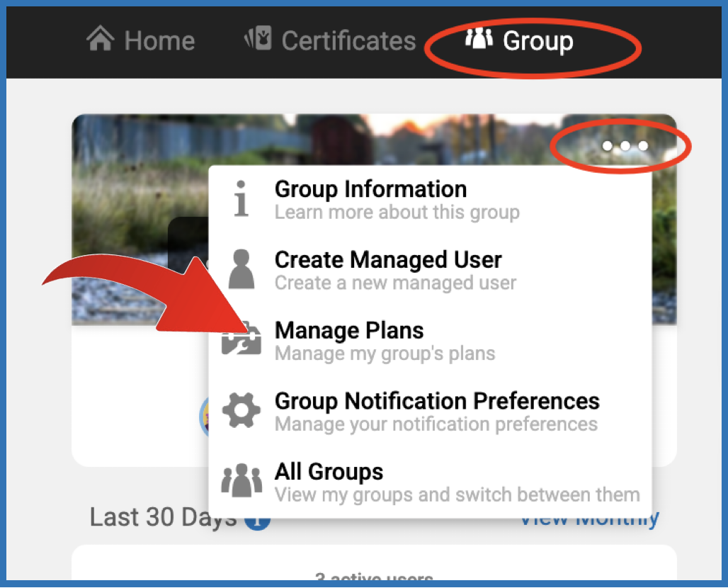The height and width of the screenshot is (588, 728).
Task: Switch to the Home tab
Action: point(159,41)
